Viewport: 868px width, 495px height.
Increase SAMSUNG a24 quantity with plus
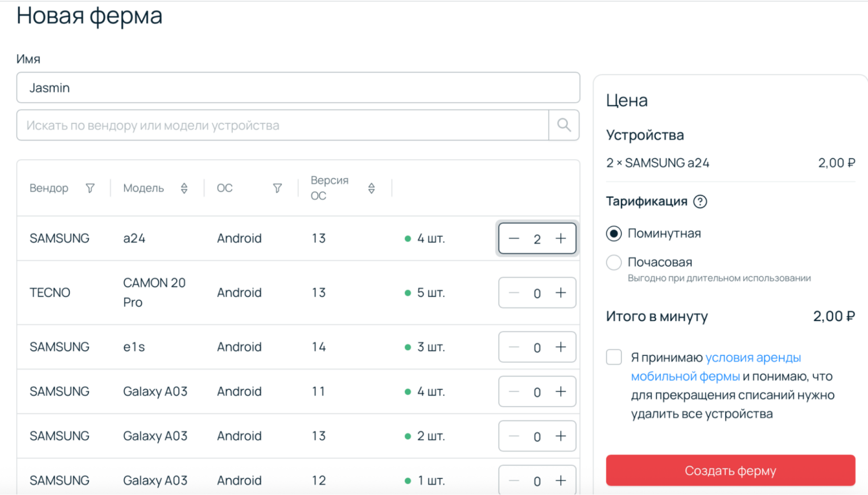click(x=561, y=239)
